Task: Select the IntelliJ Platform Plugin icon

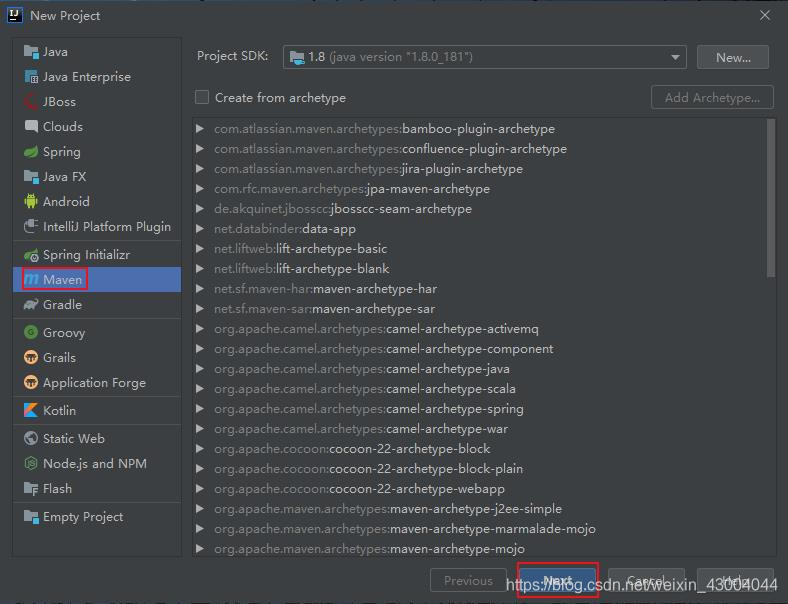Action: [x=31, y=227]
